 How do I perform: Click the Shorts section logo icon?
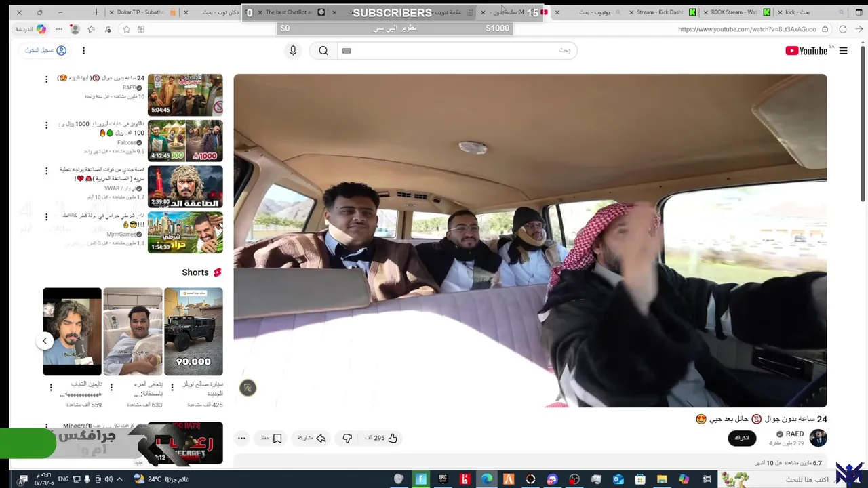tap(217, 272)
